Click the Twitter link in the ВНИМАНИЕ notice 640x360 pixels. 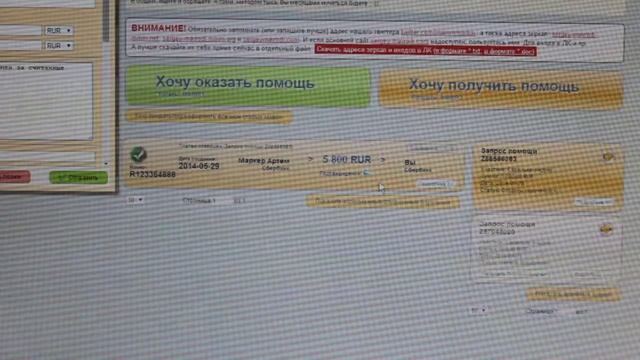438,32
